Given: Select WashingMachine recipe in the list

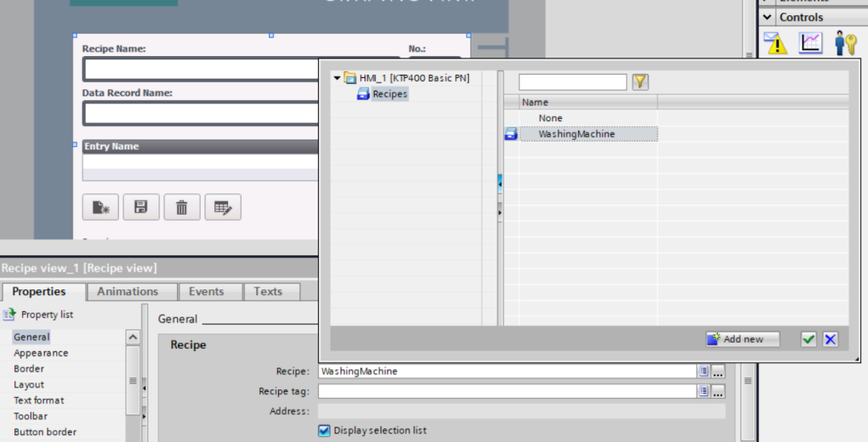Looking at the screenshot, I should (x=576, y=134).
